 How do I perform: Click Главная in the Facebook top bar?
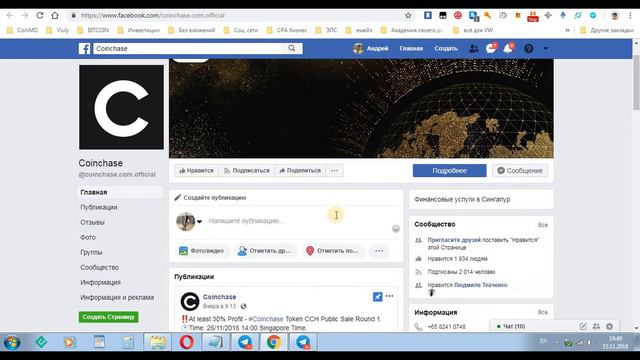pos(411,49)
